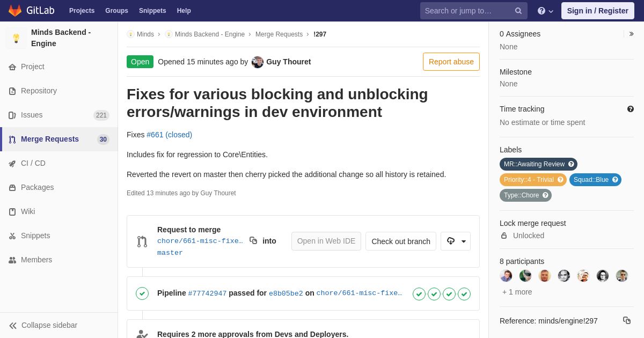Collapse the right sidebar with the chevrons
644x338 pixels.
point(632,34)
